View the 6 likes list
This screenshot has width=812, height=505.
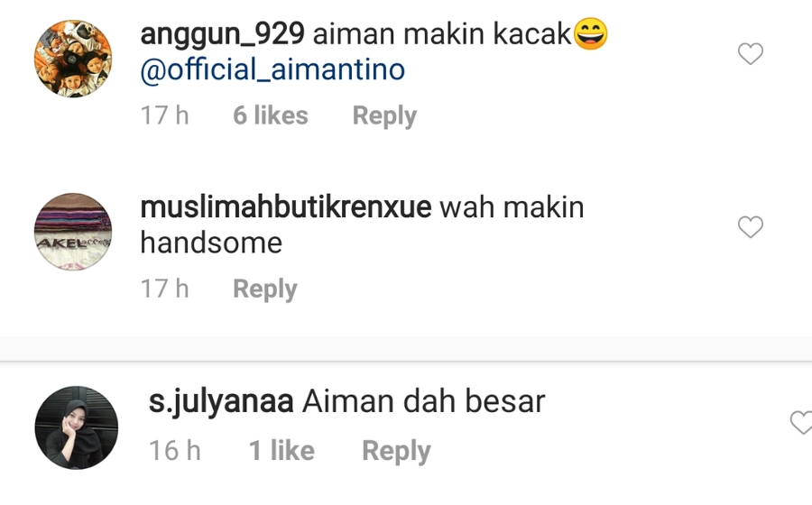click(271, 115)
